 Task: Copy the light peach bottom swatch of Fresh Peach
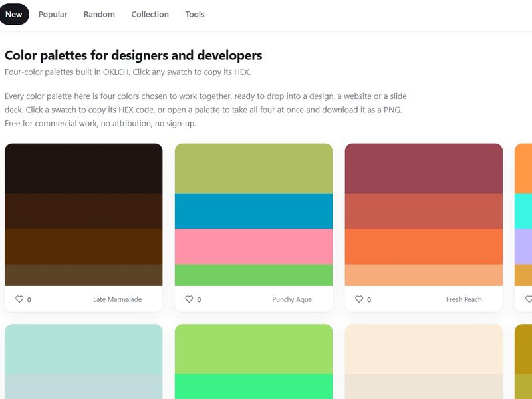point(424,275)
